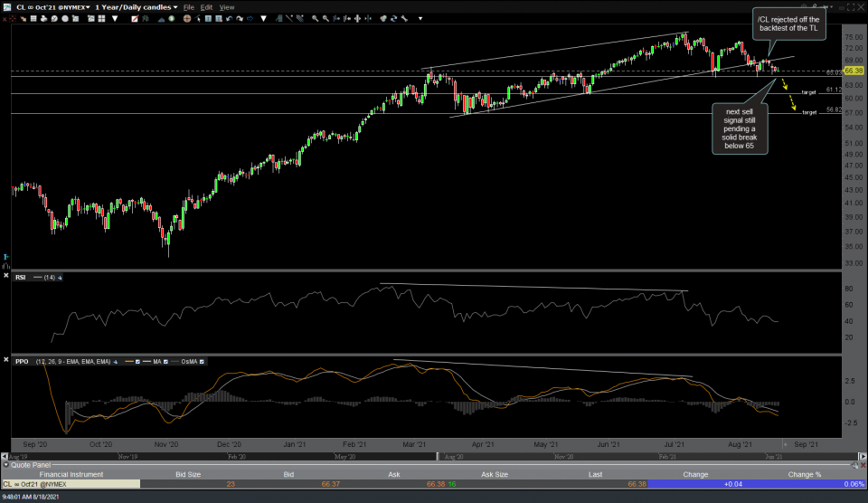Click the redo arrow icon
868x503 pixels.
[239, 19]
